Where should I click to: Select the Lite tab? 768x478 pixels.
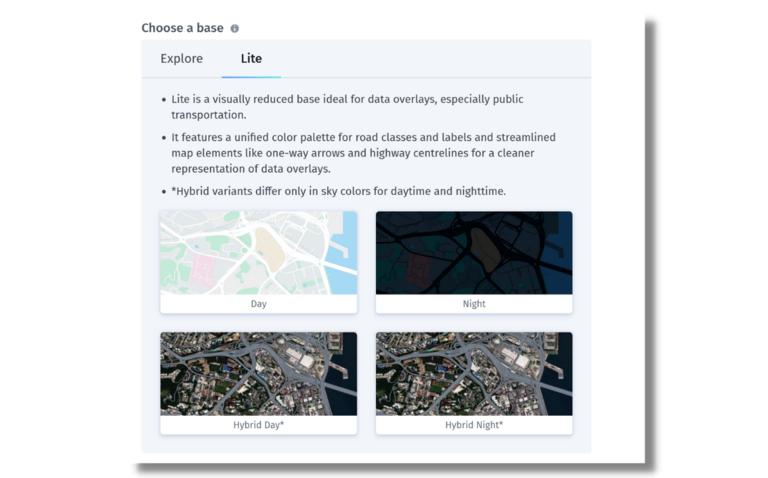pyautogui.click(x=251, y=58)
